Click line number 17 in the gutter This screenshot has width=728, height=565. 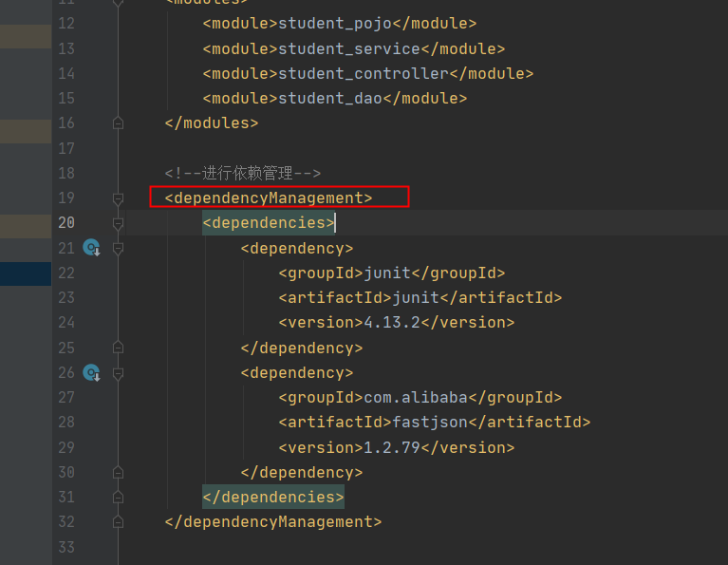pyautogui.click(x=66, y=149)
